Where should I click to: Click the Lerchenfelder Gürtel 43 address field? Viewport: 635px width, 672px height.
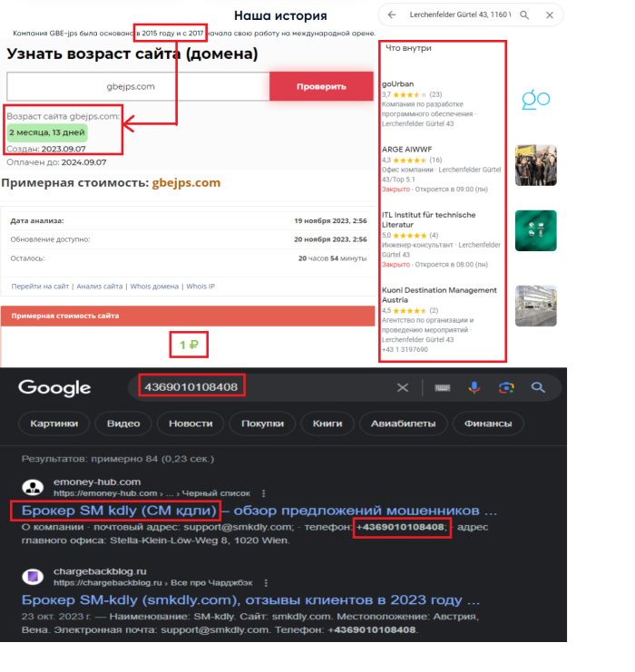tap(460, 15)
